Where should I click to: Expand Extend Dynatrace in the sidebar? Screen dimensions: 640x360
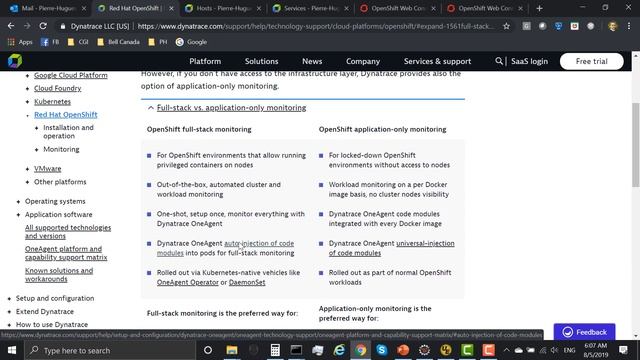point(9,312)
